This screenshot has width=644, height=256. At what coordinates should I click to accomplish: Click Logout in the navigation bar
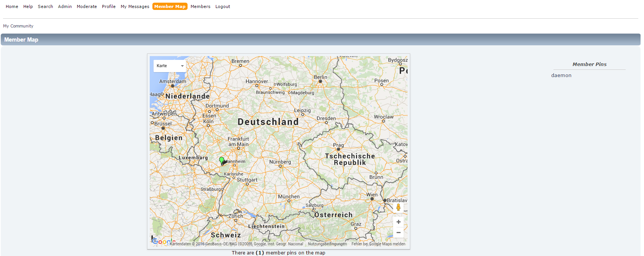click(223, 6)
